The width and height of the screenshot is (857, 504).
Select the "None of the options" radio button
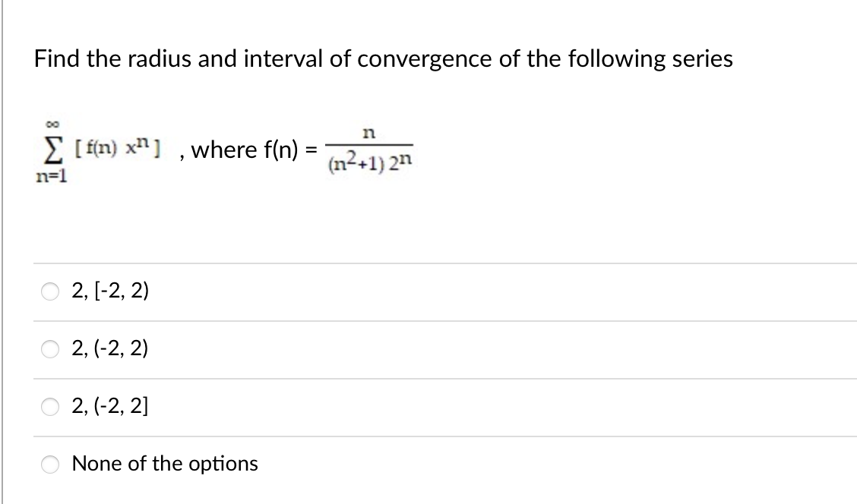point(49,463)
